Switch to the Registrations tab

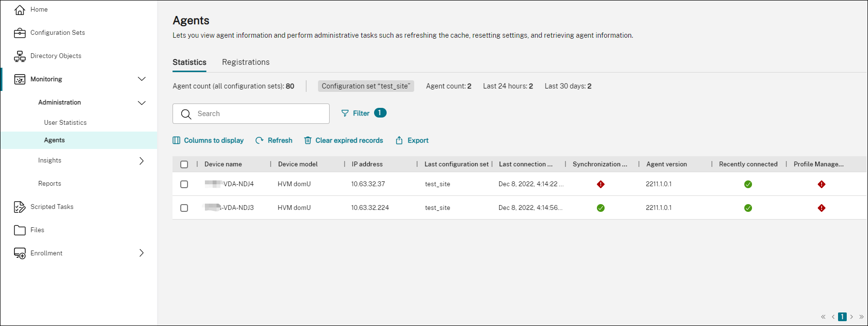click(246, 62)
